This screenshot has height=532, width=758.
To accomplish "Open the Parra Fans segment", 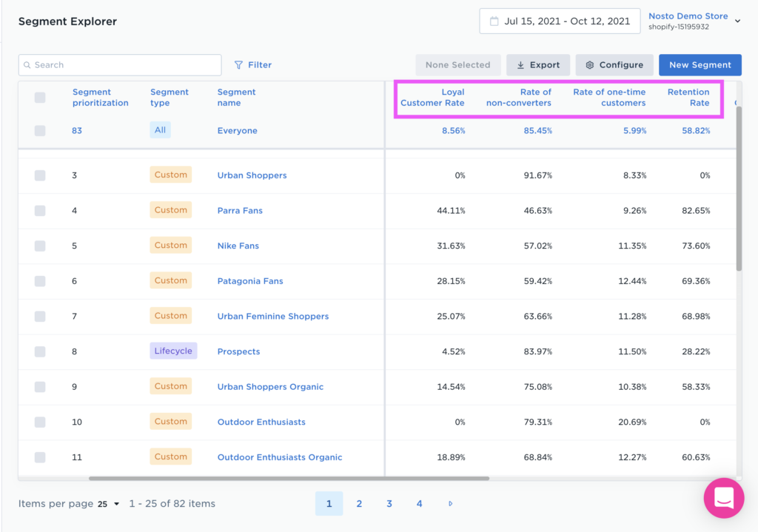I will [x=240, y=211].
